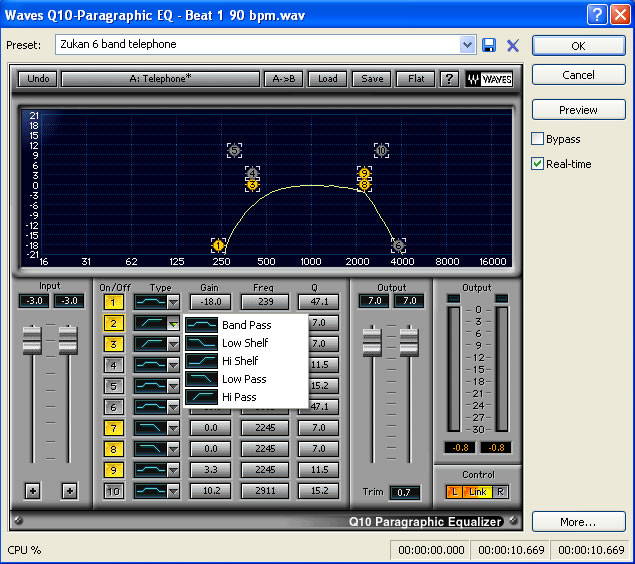The width and height of the screenshot is (635, 564).
Task: Open the plugin help question-mark button
Action: coord(449,79)
